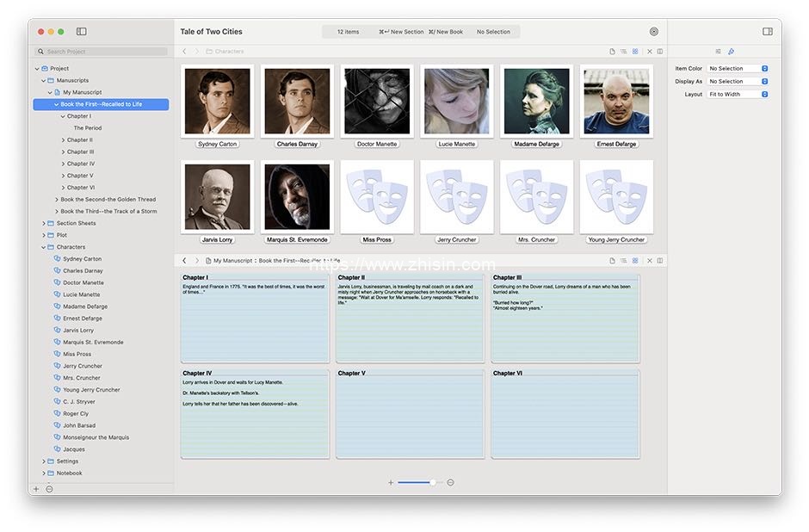Click plus icon at sidebar bottom
The height and width of the screenshot is (532, 809).
(36, 489)
